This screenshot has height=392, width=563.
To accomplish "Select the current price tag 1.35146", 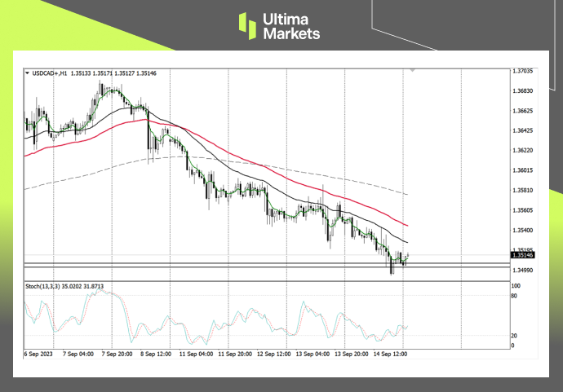I will [522, 255].
